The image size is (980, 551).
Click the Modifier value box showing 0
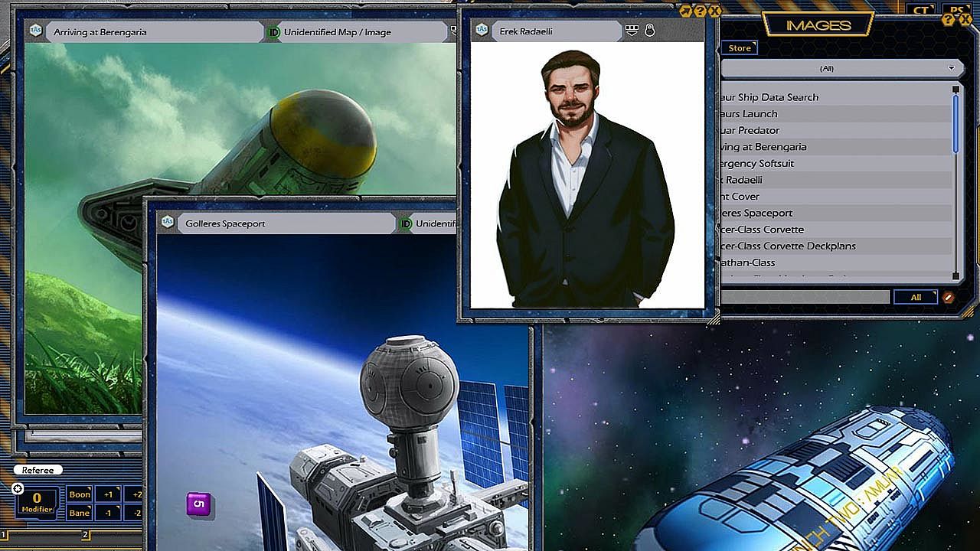pos(37,502)
